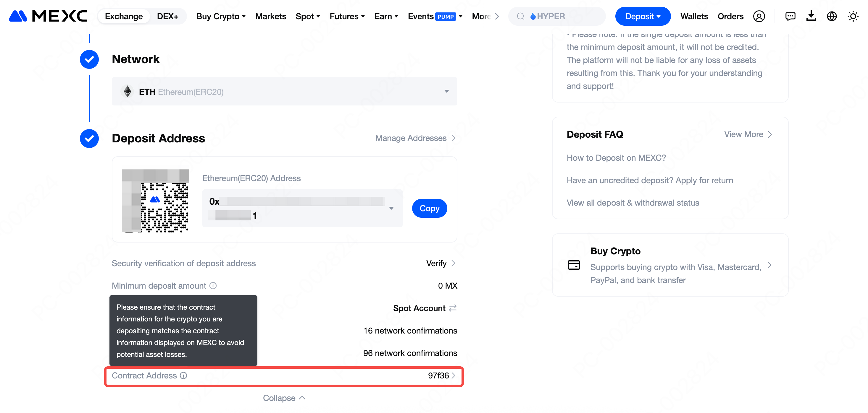Copy the deposit address
This screenshot has height=413, width=868.
click(429, 208)
